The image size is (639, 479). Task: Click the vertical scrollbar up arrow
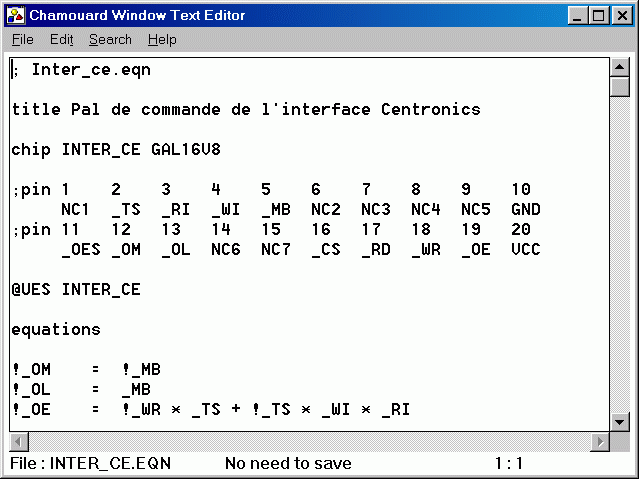(x=620, y=67)
